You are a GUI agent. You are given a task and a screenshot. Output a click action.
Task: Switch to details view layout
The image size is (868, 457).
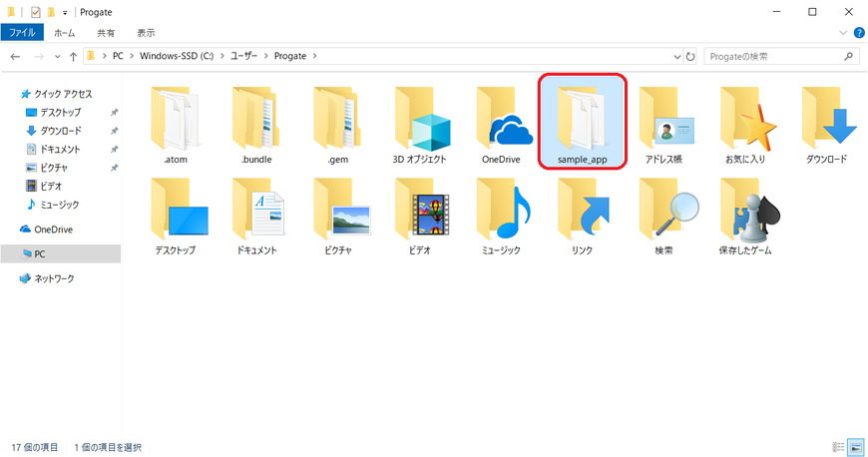[x=838, y=447]
